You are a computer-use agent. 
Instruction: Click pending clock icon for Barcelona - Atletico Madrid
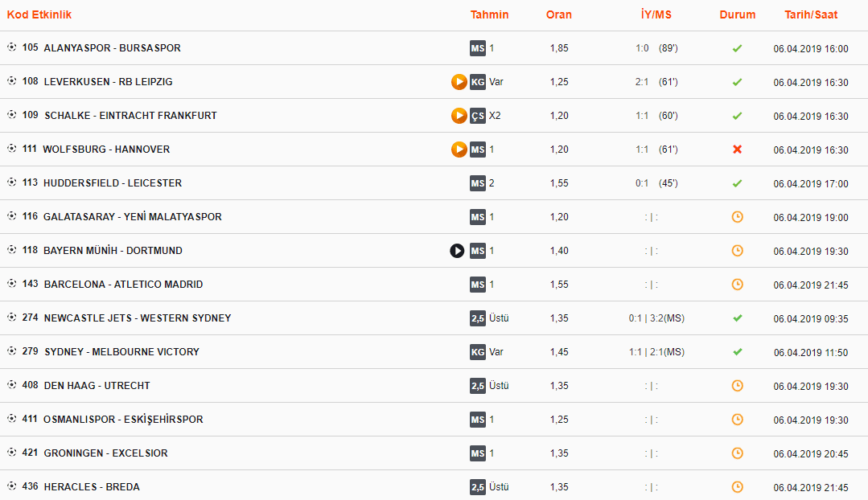[x=738, y=285]
